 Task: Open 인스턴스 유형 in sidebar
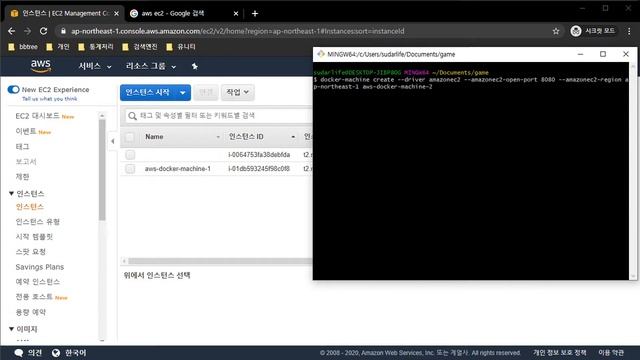(x=38, y=222)
